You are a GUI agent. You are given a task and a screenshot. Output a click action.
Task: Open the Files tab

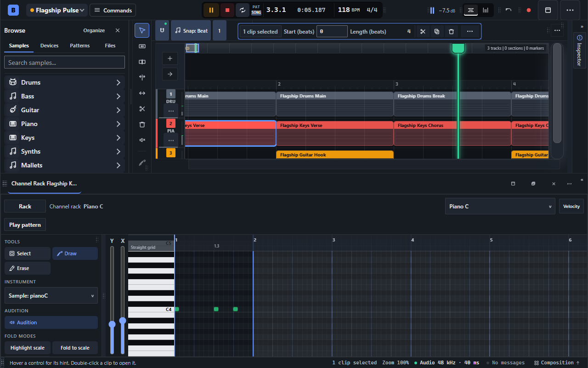(110, 46)
